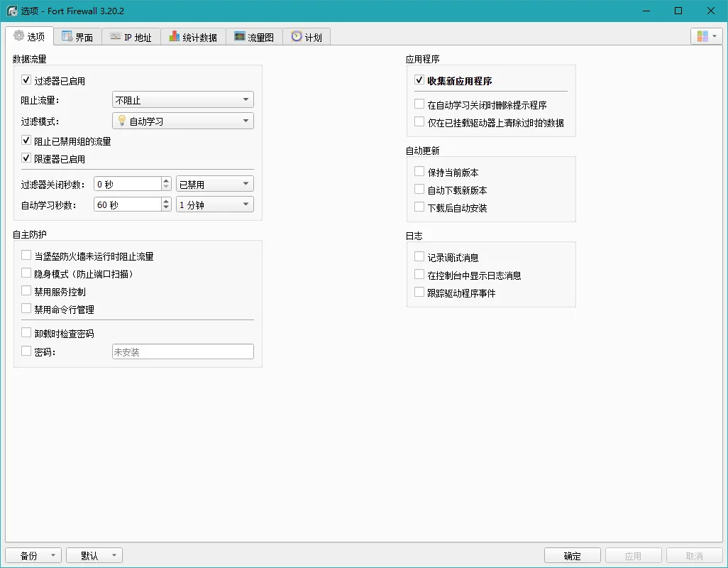The image size is (728, 568).
Task: Click the 计划 clock icon
Action: pos(296,35)
